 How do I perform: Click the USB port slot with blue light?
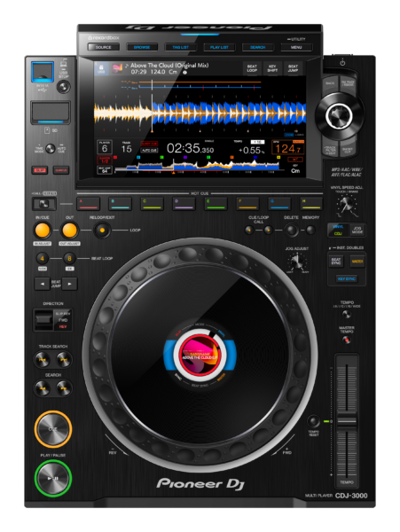tap(43, 72)
